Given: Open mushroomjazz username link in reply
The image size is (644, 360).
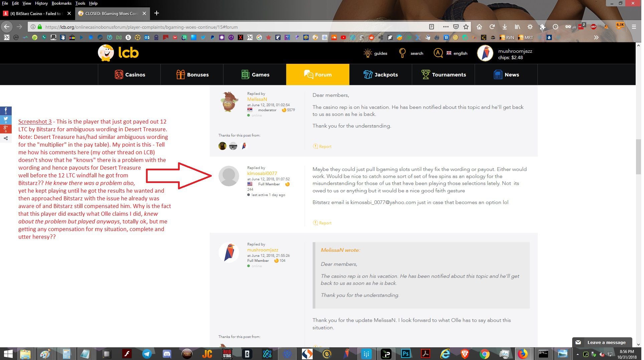Looking at the screenshot, I should [x=263, y=250].
